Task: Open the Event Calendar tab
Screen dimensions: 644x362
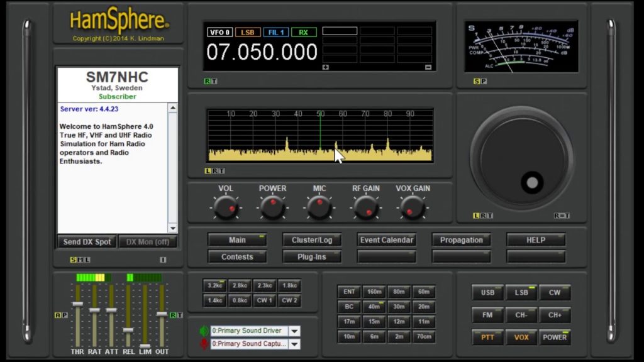Action: (387, 239)
